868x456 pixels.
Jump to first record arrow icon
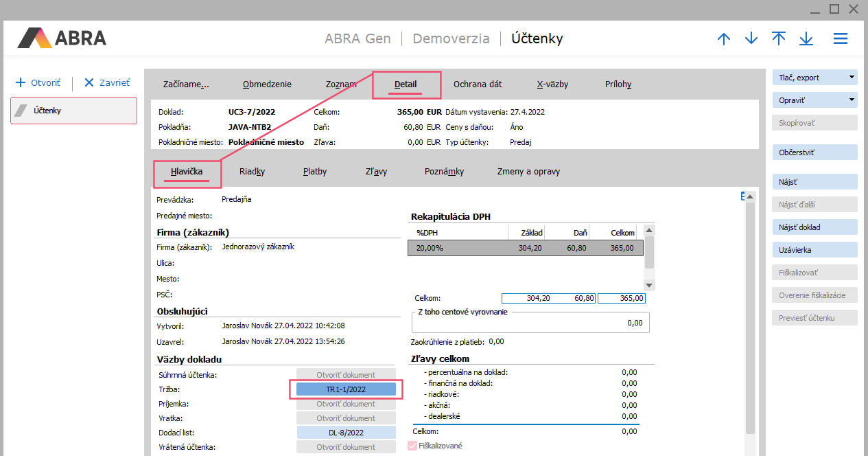[x=779, y=38]
